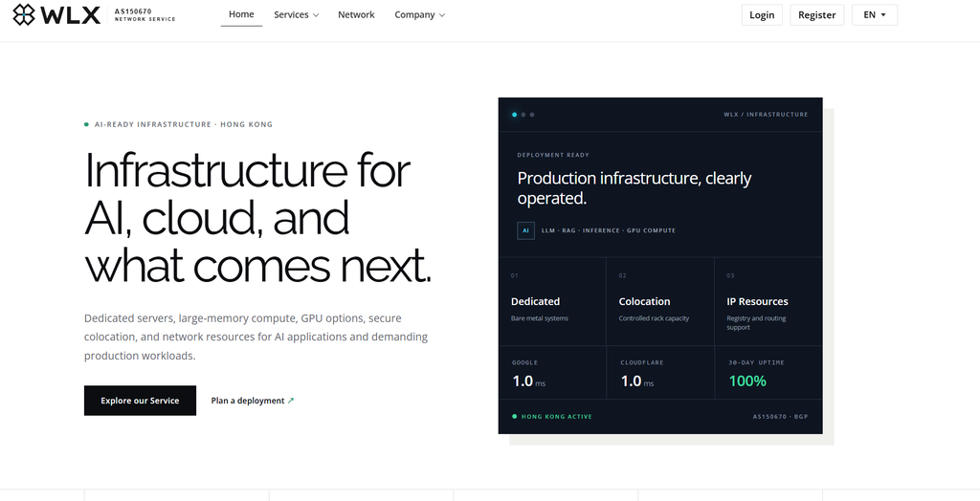Open the Network nav item
The image size is (980, 501).
pyautogui.click(x=356, y=15)
